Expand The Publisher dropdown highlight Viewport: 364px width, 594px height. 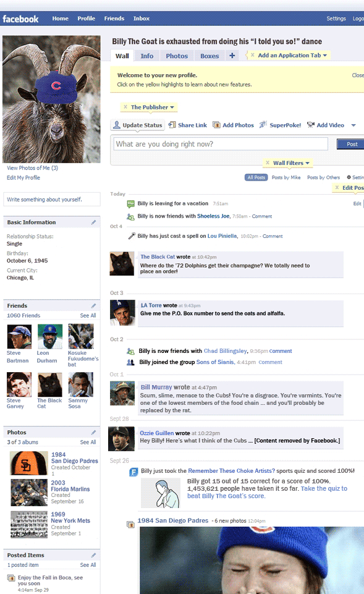(151, 107)
